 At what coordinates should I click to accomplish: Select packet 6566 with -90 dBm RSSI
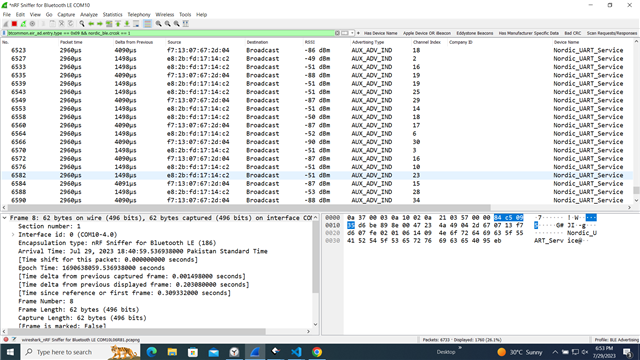(x=317, y=142)
